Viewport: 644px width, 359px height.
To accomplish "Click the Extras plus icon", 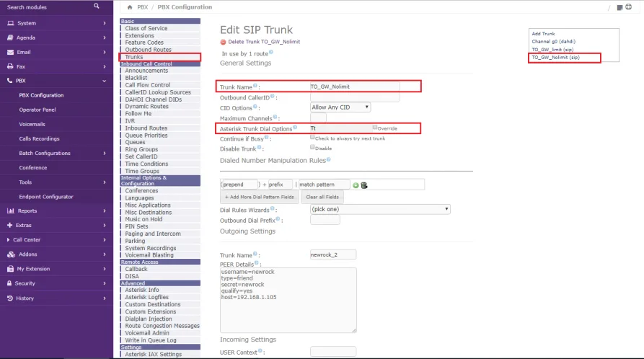I will click(x=10, y=225).
